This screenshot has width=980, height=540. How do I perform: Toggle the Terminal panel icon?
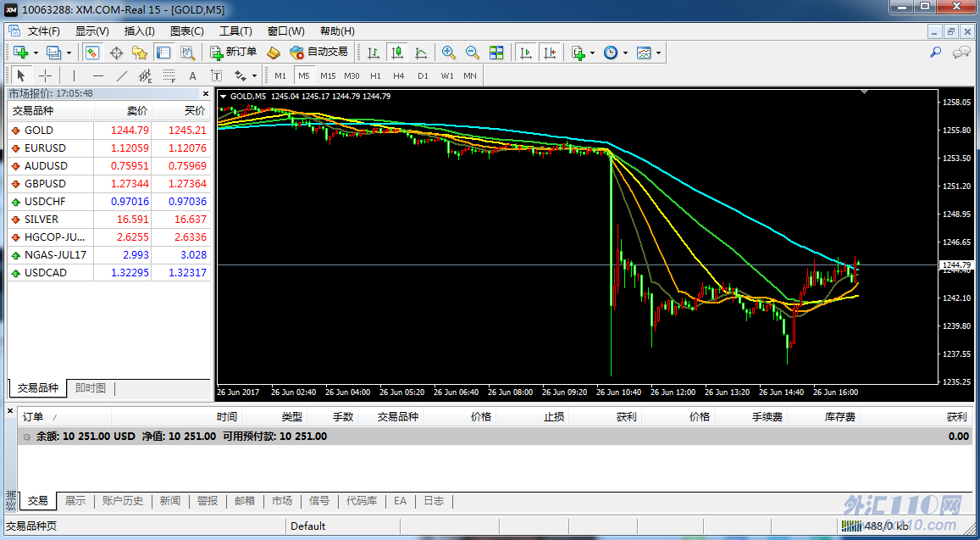click(163, 53)
